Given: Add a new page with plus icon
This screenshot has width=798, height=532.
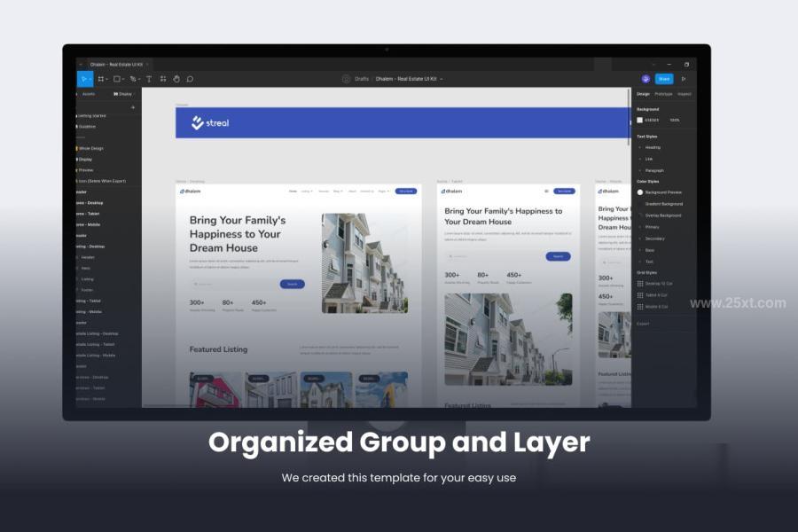Looking at the screenshot, I should [133, 107].
